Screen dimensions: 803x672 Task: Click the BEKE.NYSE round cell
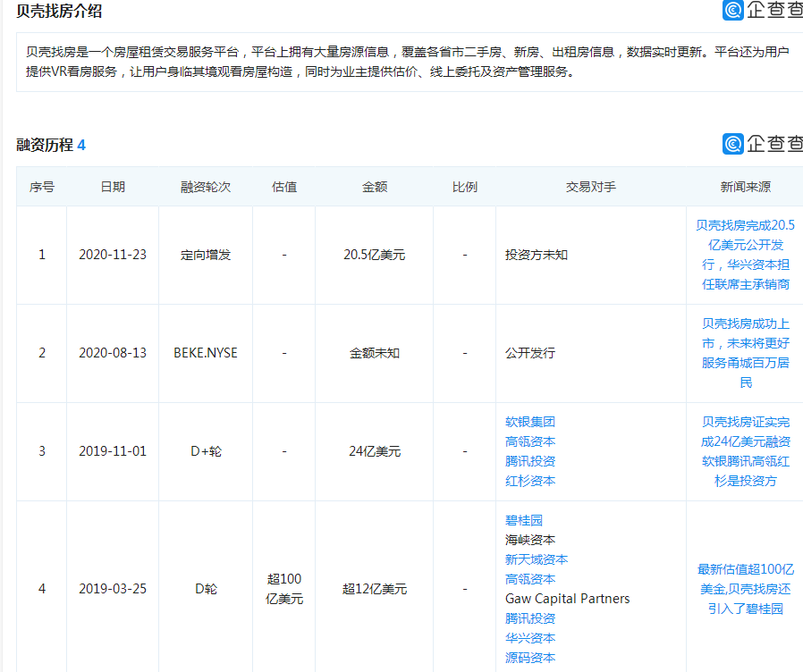pyautogui.click(x=206, y=353)
